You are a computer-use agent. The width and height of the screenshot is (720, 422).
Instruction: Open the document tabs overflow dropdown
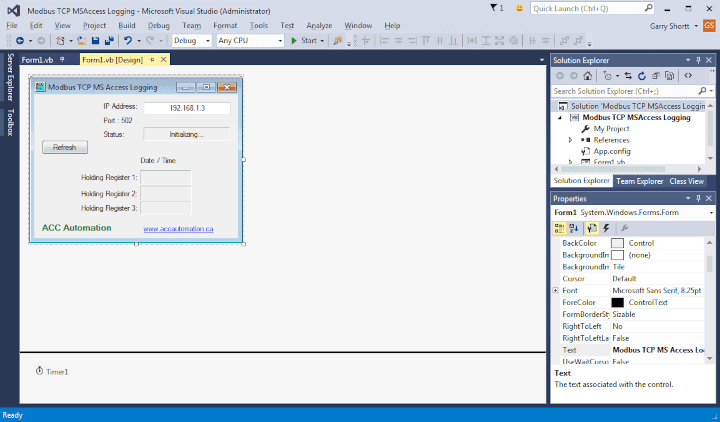pos(542,60)
